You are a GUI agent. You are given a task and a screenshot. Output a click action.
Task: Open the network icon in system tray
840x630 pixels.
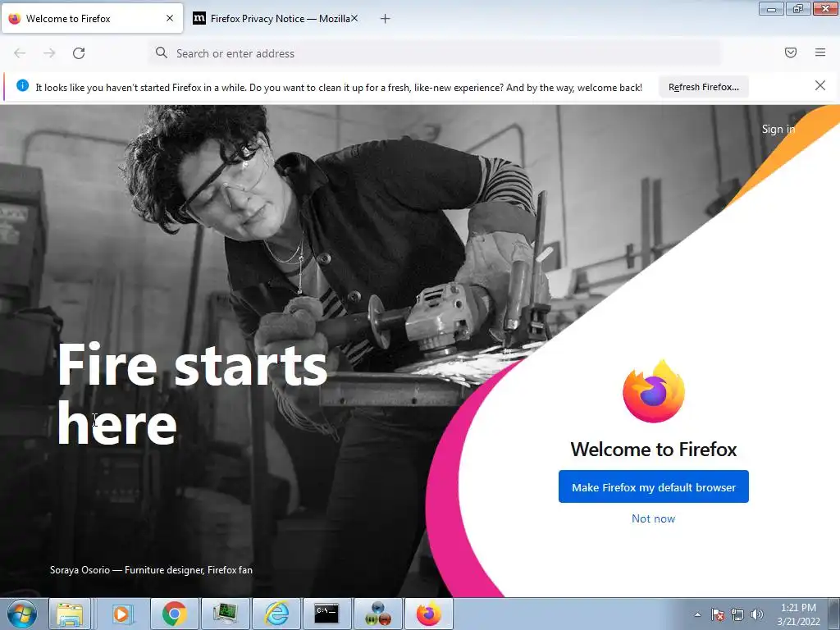click(x=737, y=614)
